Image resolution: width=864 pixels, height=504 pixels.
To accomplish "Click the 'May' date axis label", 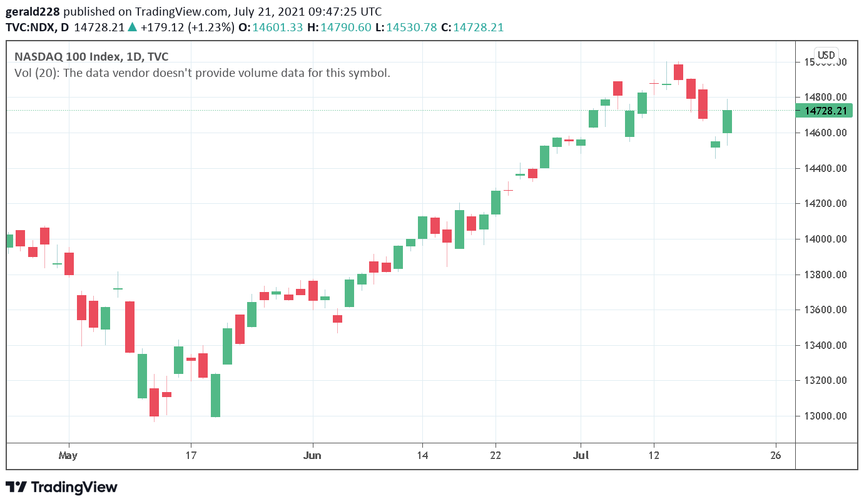I will [68, 455].
